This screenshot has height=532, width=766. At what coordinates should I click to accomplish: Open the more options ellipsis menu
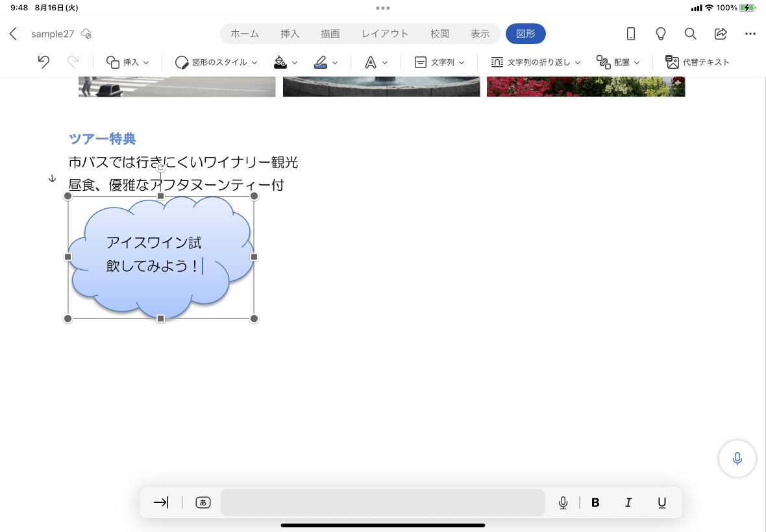point(750,34)
